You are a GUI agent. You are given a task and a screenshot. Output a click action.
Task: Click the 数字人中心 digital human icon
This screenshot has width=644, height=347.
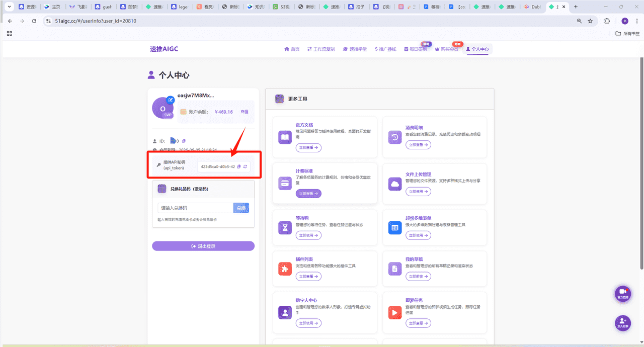point(285,312)
